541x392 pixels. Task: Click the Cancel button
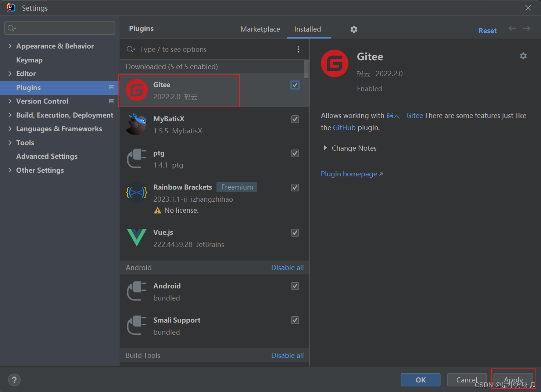click(x=467, y=380)
